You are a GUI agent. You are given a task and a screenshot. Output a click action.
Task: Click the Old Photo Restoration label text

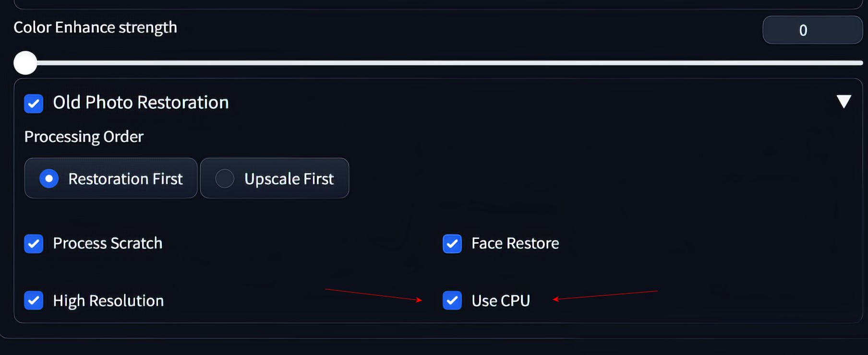(141, 102)
